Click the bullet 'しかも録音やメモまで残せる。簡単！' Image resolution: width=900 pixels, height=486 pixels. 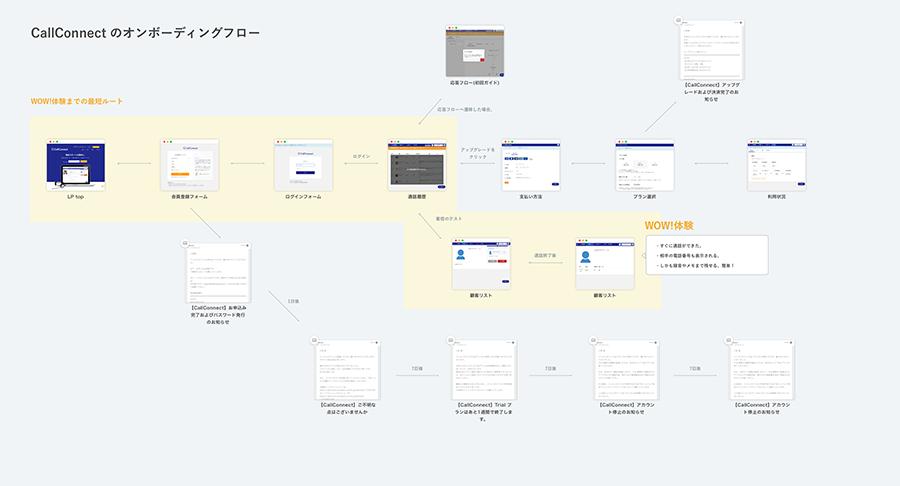click(x=696, y=266)
